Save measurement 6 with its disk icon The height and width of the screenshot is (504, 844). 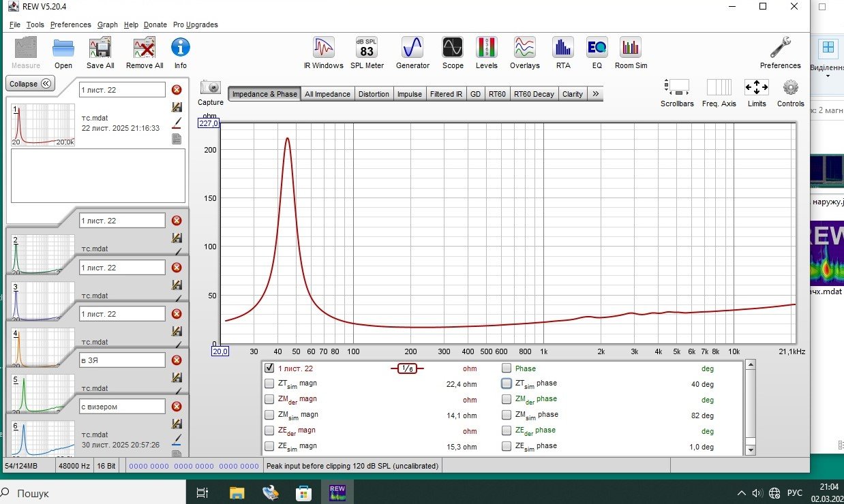pyautogui.click(x=177, y=424)
